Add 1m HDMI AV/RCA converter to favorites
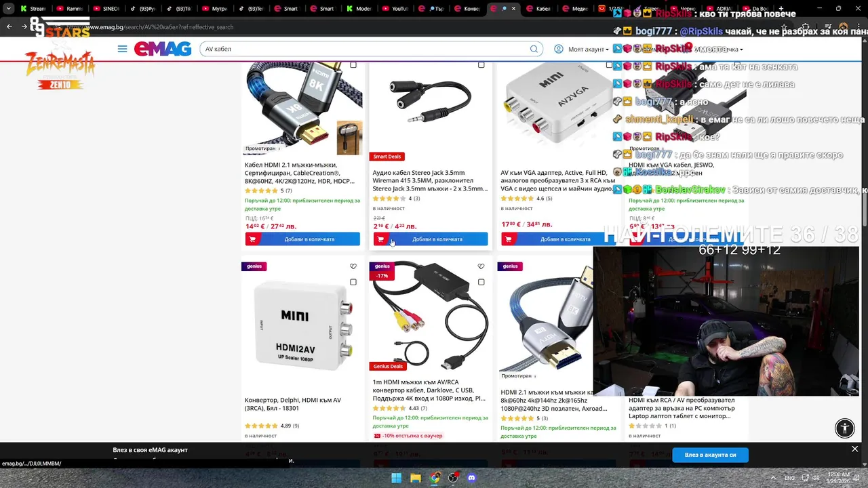Screen dimensions: 868x488 [481, 266]
